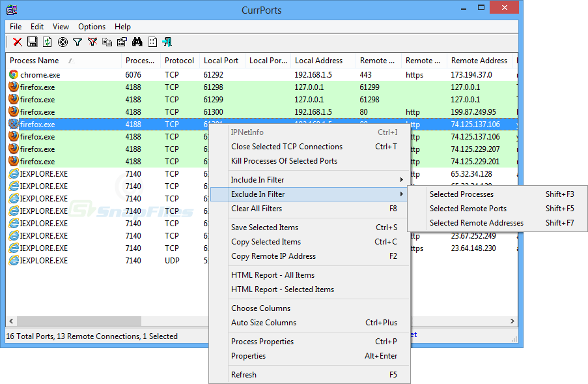Click Internet Explorer icon in the UDP row
The image size is (588, 384).
pyautogui.click(x=14, y=260)
